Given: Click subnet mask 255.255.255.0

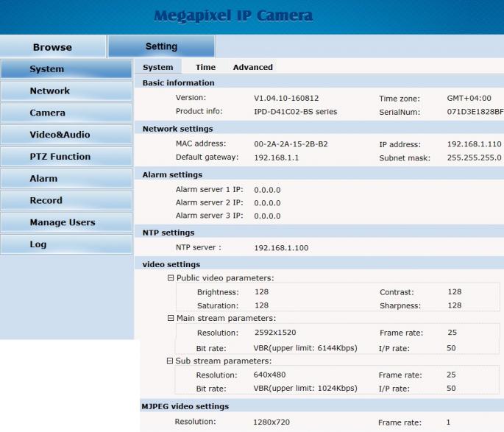Looking at the screenshot, I should (474, 157).
